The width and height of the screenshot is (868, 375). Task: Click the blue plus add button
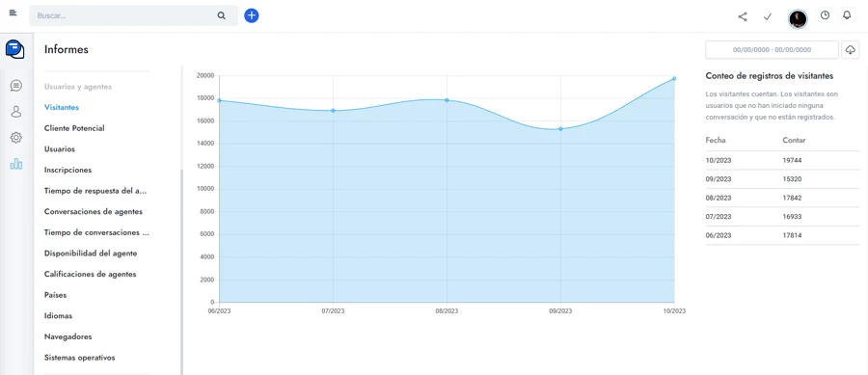252,15
